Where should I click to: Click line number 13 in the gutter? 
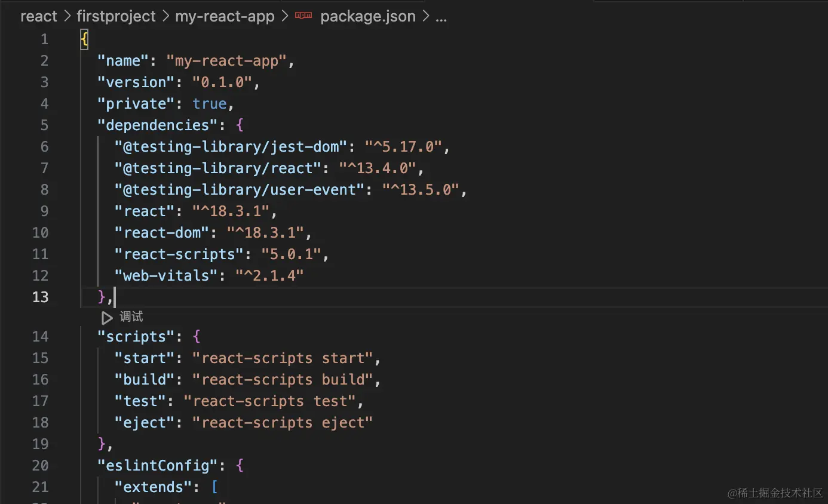40,297
